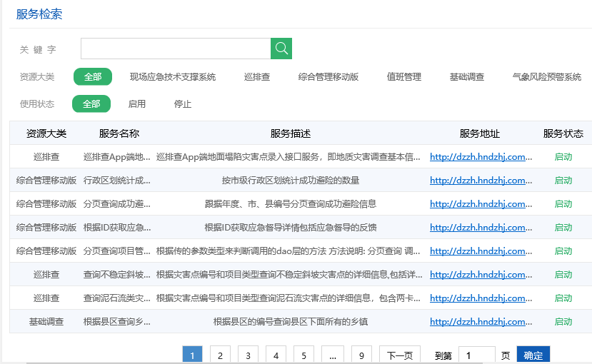Click the ellipsis pagination button
Screen dimensions: 592x364
pyautogui.click(x=332, y=355)
